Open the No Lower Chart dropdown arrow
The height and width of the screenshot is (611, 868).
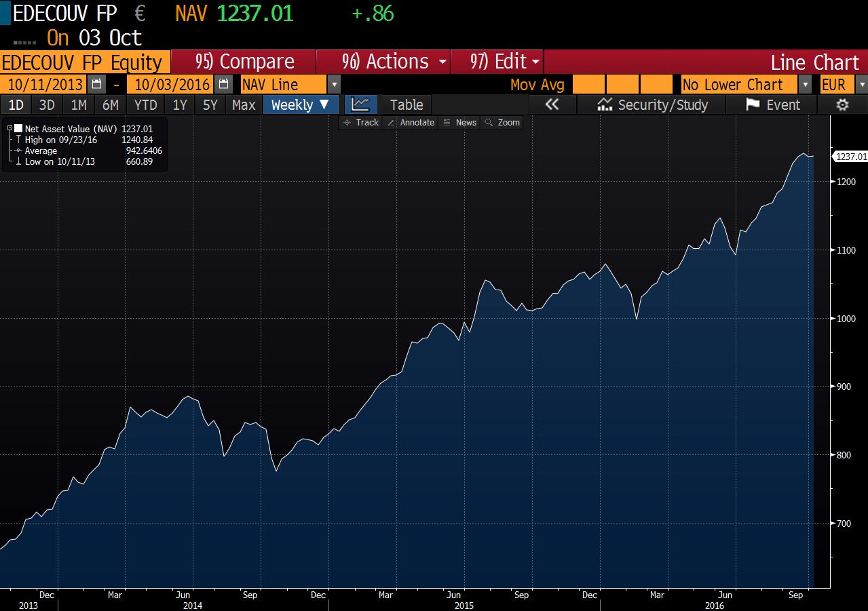805,85
